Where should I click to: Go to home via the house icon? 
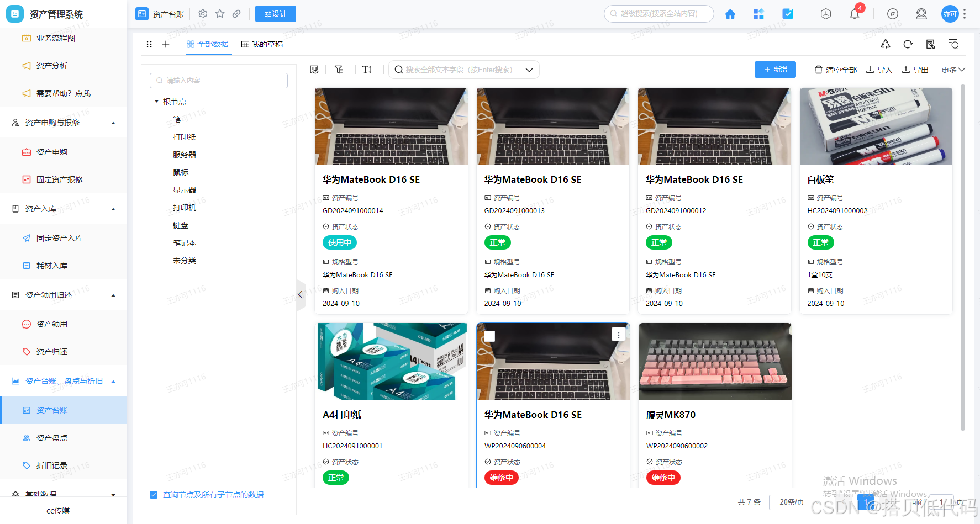pos(730,14)
